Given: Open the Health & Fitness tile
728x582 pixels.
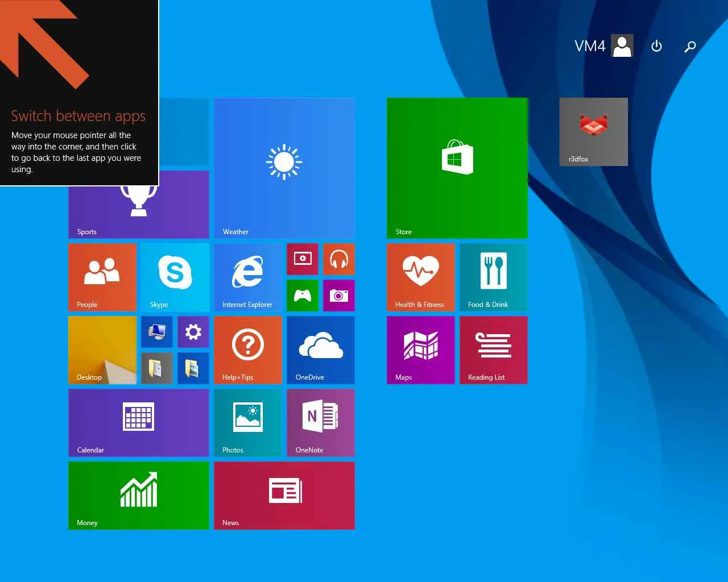Looking at the screenshot, I should coord(421,277).
